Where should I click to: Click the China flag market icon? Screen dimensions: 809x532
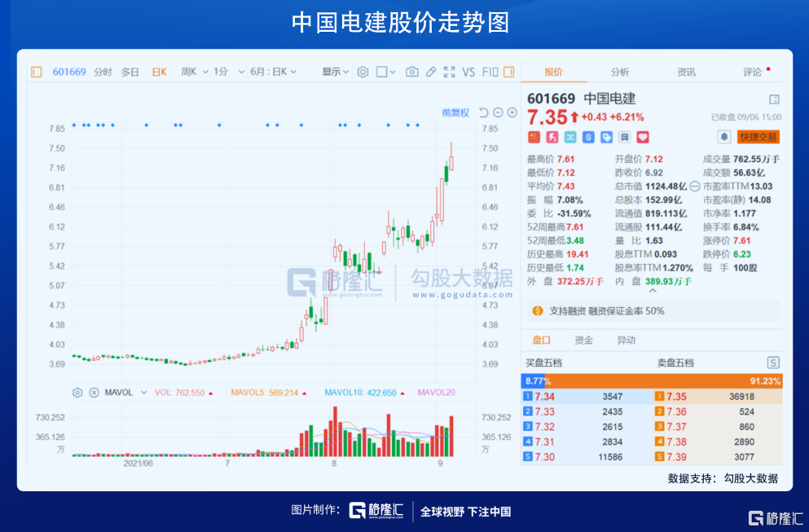[534, 137]
